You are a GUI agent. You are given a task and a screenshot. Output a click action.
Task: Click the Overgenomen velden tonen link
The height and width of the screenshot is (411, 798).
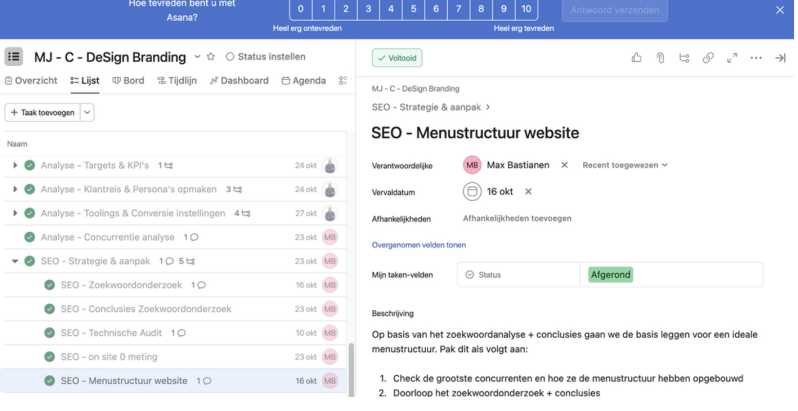coord(418,245)
